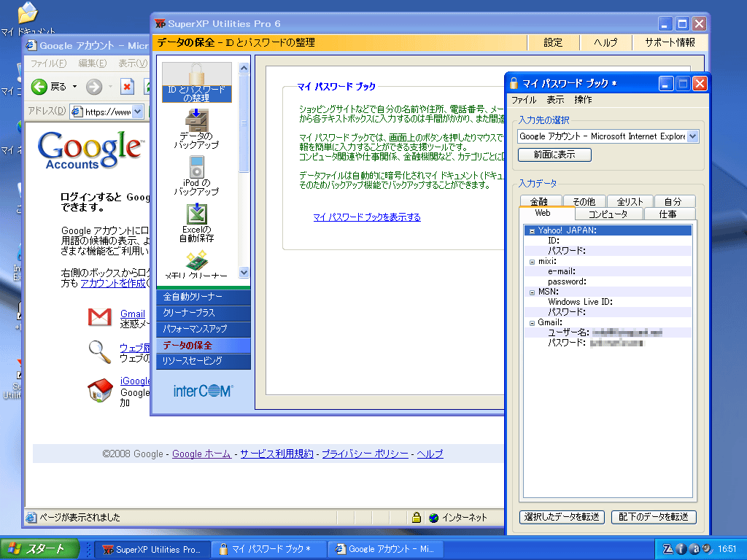747x560 pixels.
Task: Switch to the コンピュータ tab
Action: click(608, 214)
